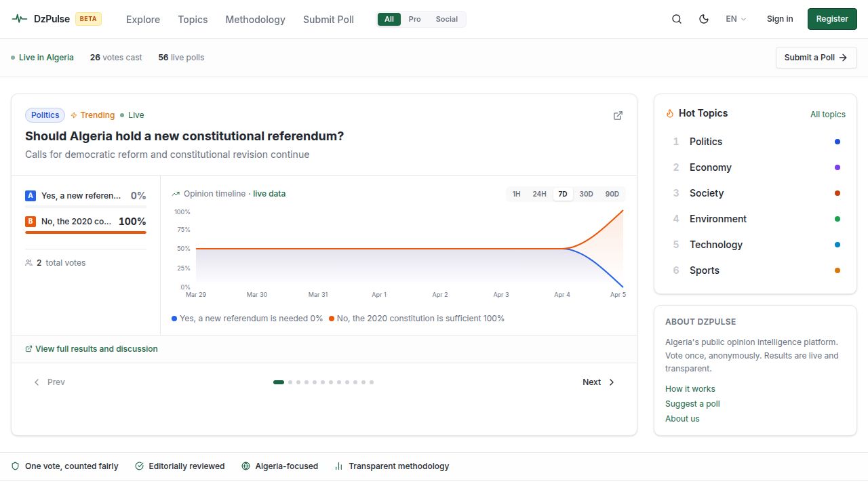The image size is (868, 488).
Task: Click the Algeria-focused globe icon
Action: tap(245, 466)
